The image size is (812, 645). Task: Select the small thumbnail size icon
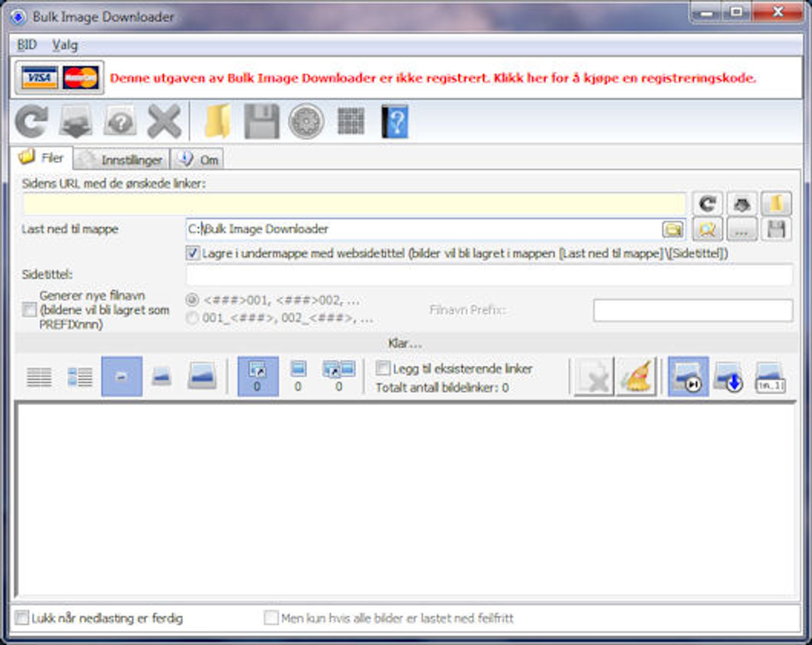point(122,377)
